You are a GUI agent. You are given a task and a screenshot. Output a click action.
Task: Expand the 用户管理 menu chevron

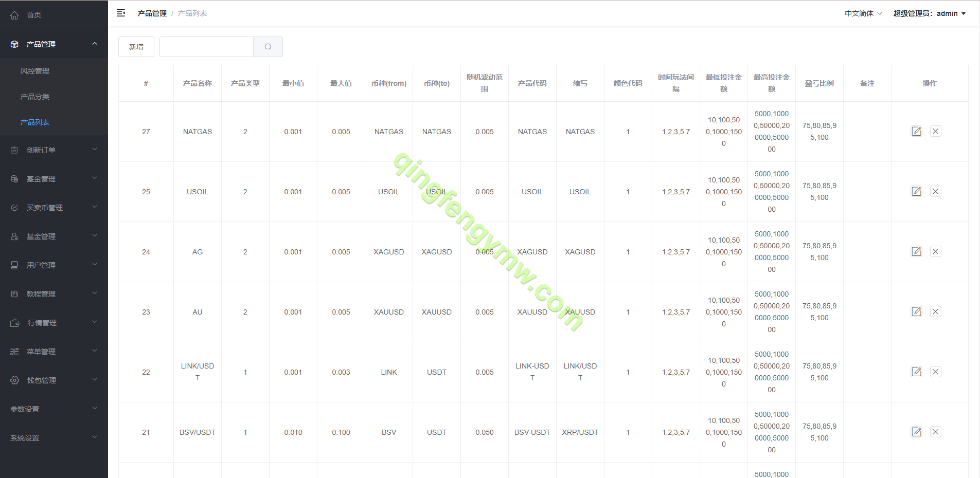95,265
